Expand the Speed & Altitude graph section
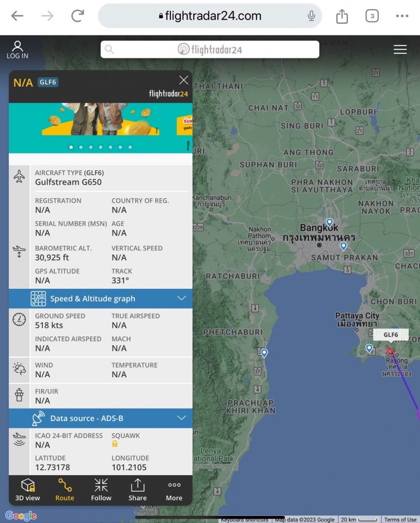Image resolution: width=420 pixels, height=523 pixels. point(100,299)
